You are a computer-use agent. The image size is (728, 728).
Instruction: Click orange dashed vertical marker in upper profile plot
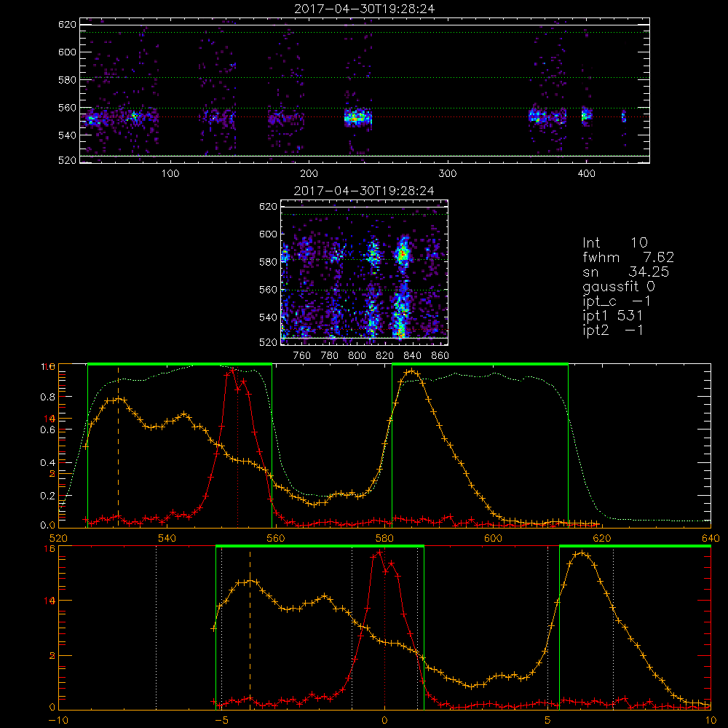tap(118, 447)
